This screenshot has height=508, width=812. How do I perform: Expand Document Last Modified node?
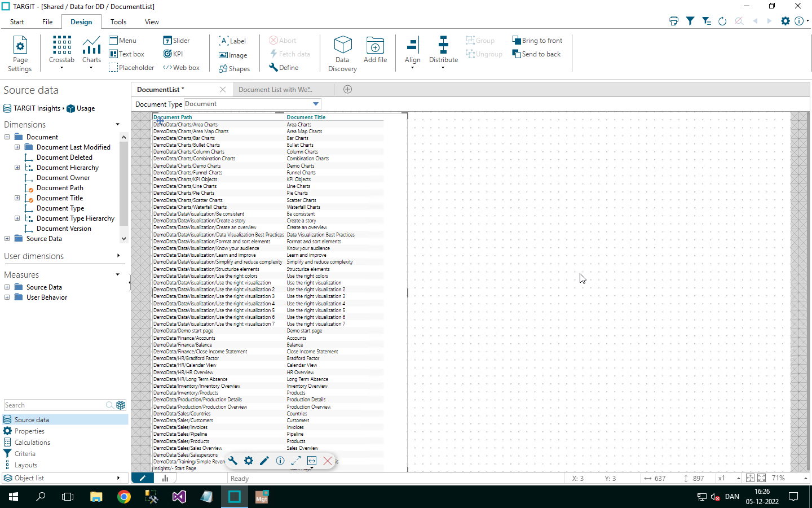(x=17, y=147)
